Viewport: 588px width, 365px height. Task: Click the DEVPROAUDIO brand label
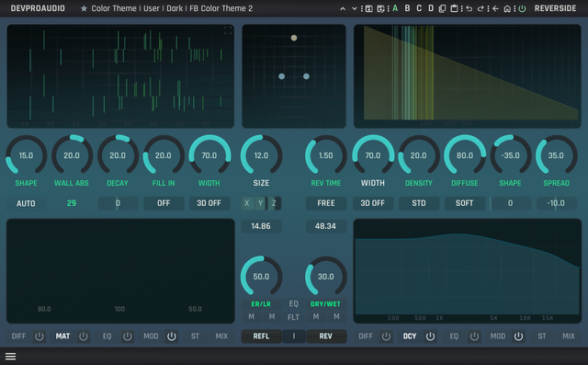pos(38,8)
